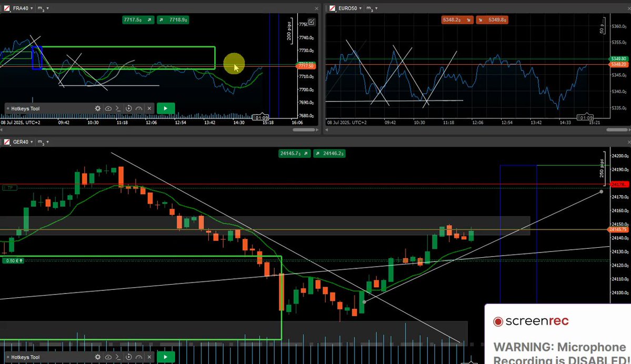Open EURO50 chart m3 timeframe dropdown

(372, 8)
